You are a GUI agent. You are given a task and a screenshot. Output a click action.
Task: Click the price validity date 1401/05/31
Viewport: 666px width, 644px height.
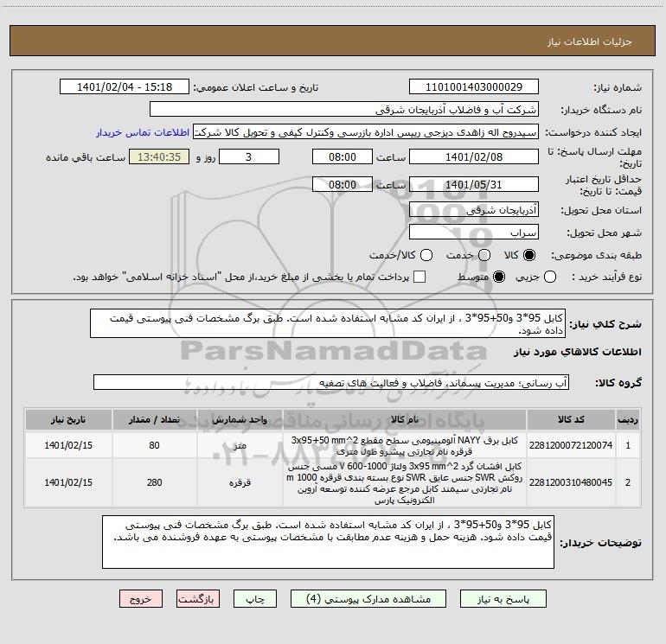pos(474,185)
